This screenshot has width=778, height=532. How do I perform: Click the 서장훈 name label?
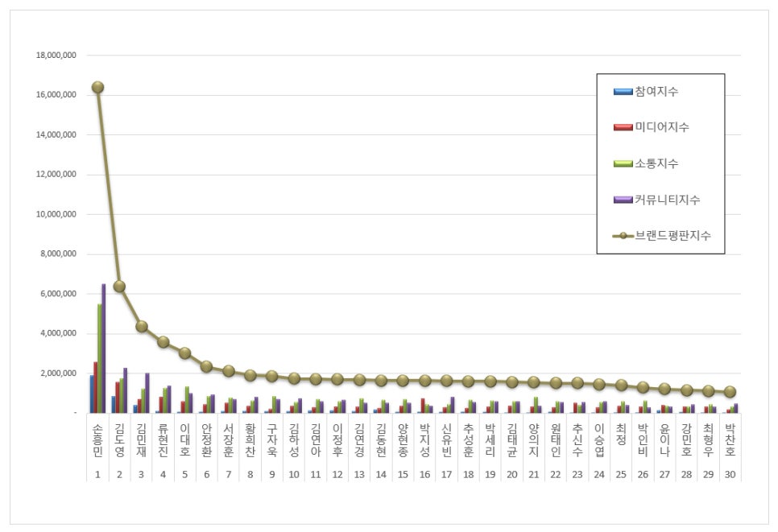(229, 439)
